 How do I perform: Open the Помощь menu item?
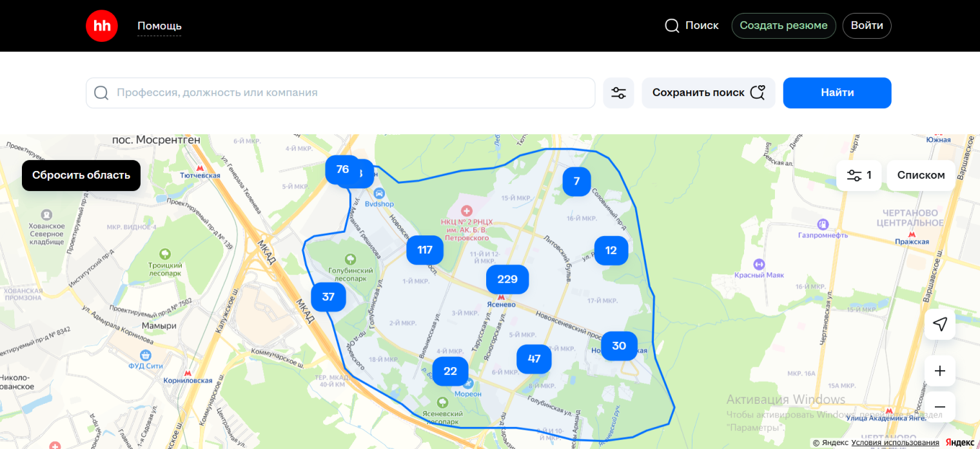click(x=159, y=26)
